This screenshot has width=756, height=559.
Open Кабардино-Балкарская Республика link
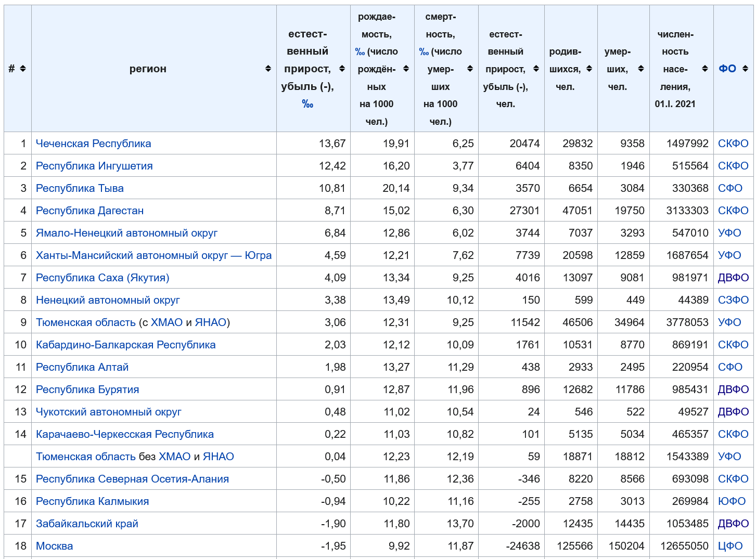click(125, 345)
